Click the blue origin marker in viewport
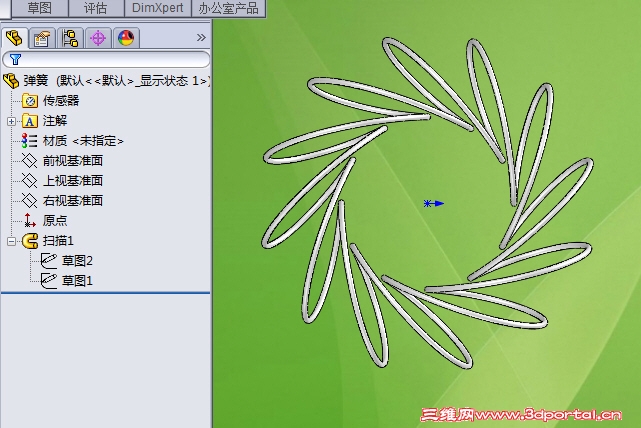Viewport: 641px width, 428px height. pos(433,203)
